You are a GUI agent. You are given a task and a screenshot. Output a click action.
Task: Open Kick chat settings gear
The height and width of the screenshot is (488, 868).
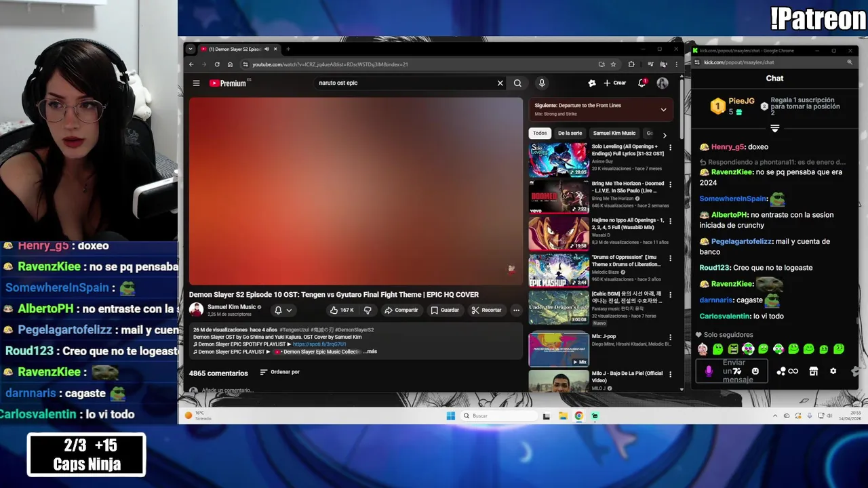tap(833, 371)
